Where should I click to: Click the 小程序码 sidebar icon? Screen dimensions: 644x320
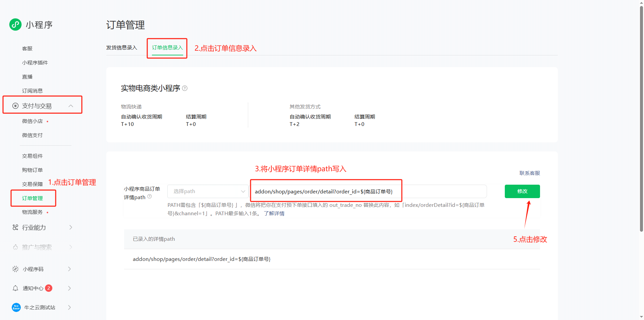(15, 269)
